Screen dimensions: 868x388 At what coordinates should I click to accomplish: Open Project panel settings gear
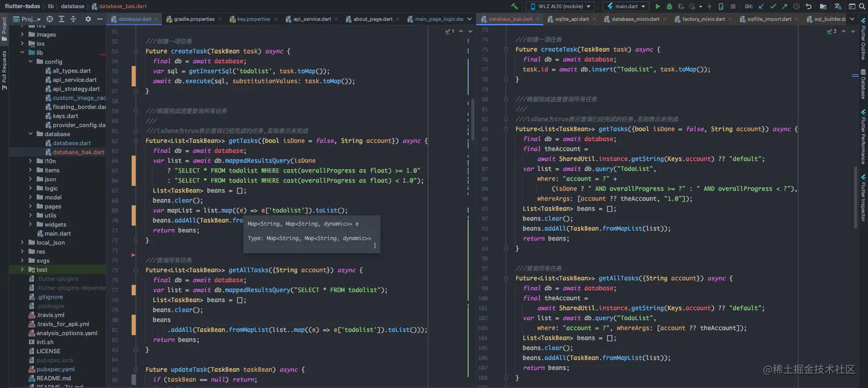[x=88, y=19]
